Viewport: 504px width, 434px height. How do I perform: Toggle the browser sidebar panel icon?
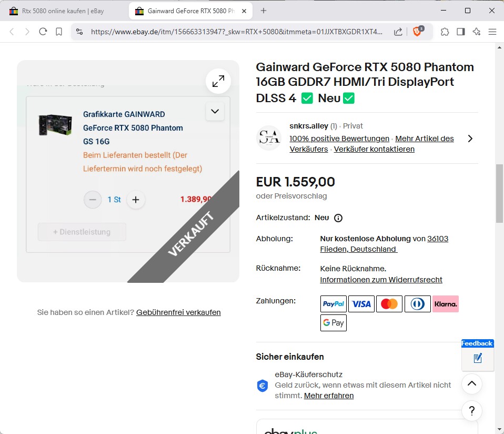[x=461, y=32]
